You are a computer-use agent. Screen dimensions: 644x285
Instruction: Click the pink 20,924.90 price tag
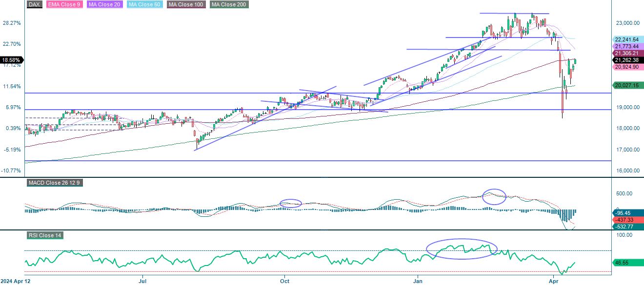(x=627, y=67)
